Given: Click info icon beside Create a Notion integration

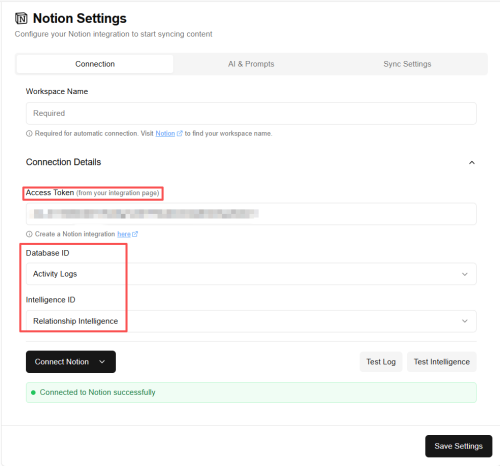Looking at the screenshot, I should 29,234.
